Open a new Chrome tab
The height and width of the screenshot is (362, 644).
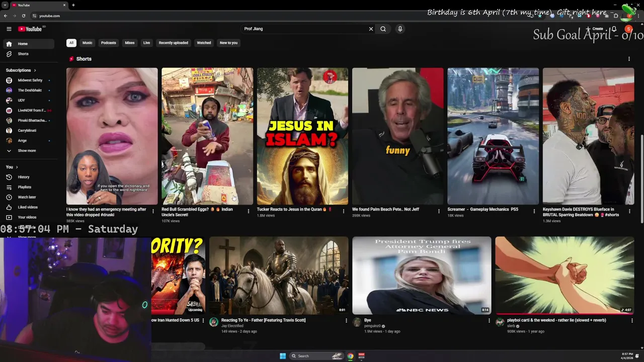73,5
